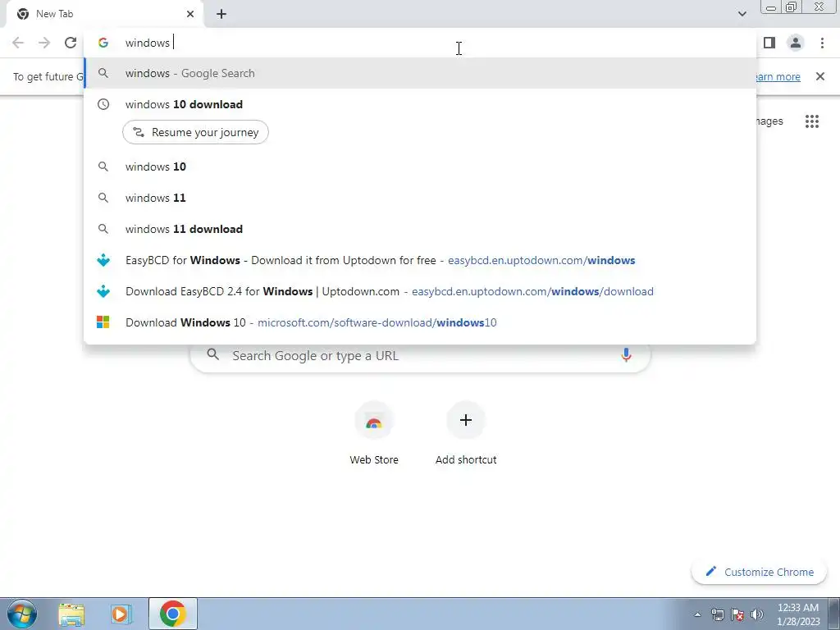Viewport: 840px width, 630px height.
Task: Click the network tray icon
Action: point(717,614)
